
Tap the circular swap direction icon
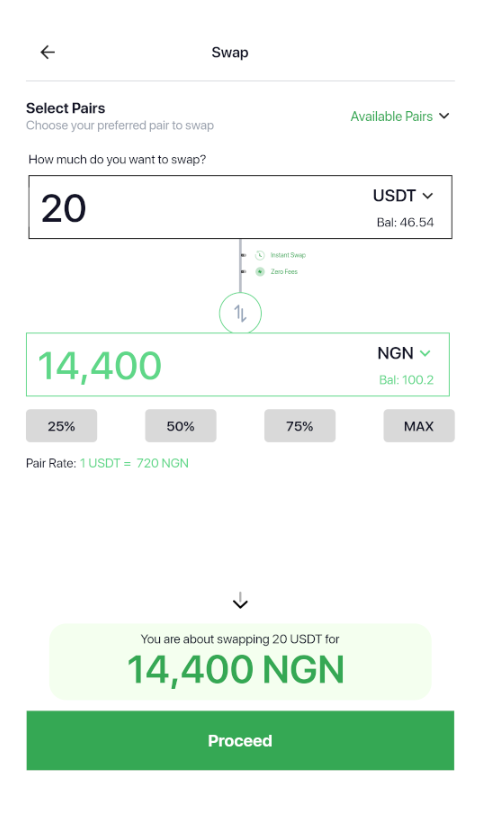click(x=240, y=313)
